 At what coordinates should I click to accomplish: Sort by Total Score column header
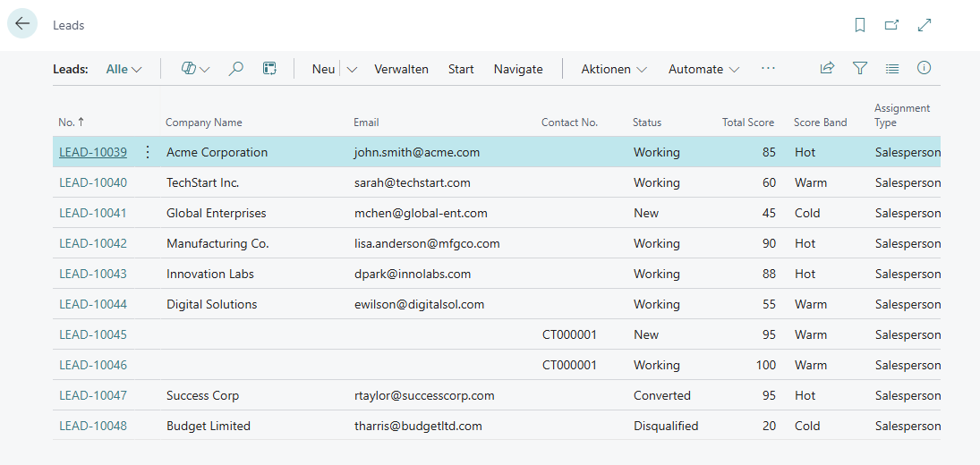(x=747, y=123)
